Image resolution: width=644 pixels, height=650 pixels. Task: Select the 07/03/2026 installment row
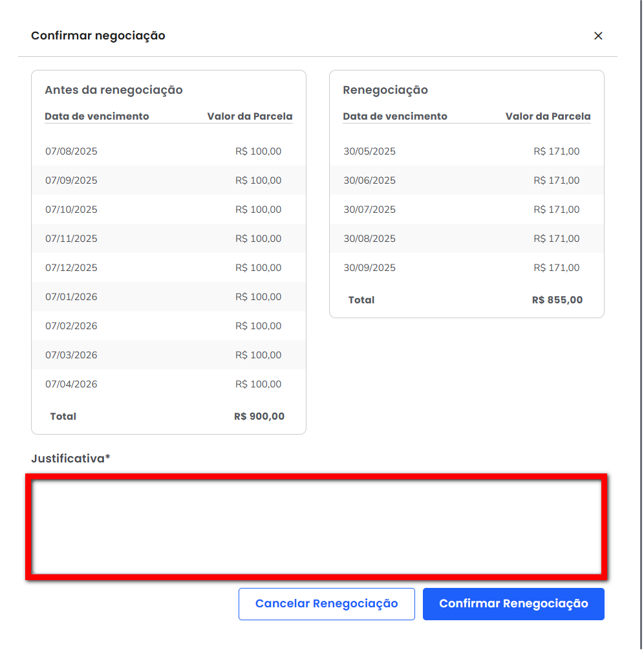pos(169,355)
